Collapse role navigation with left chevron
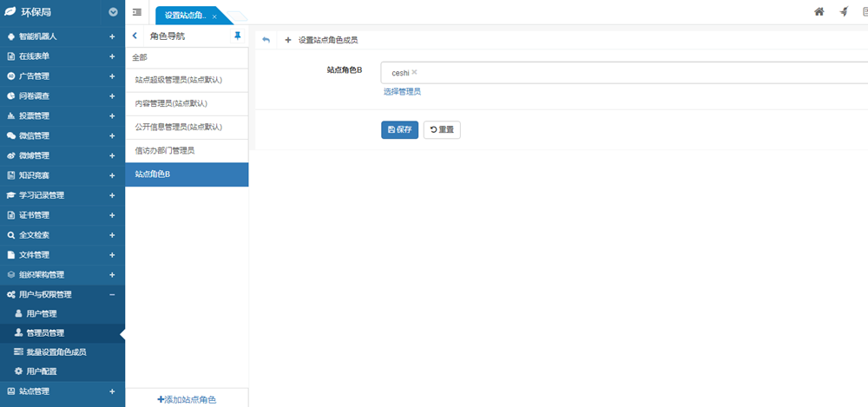 135,36
